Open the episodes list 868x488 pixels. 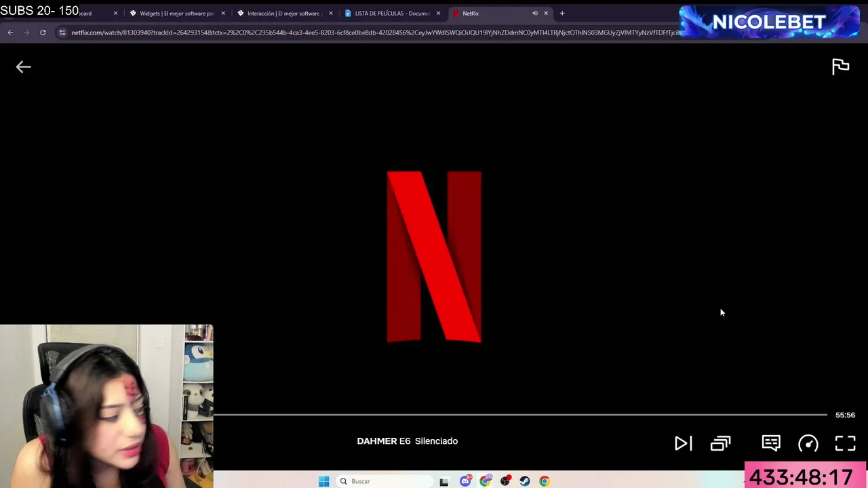(x=720, y=443)
